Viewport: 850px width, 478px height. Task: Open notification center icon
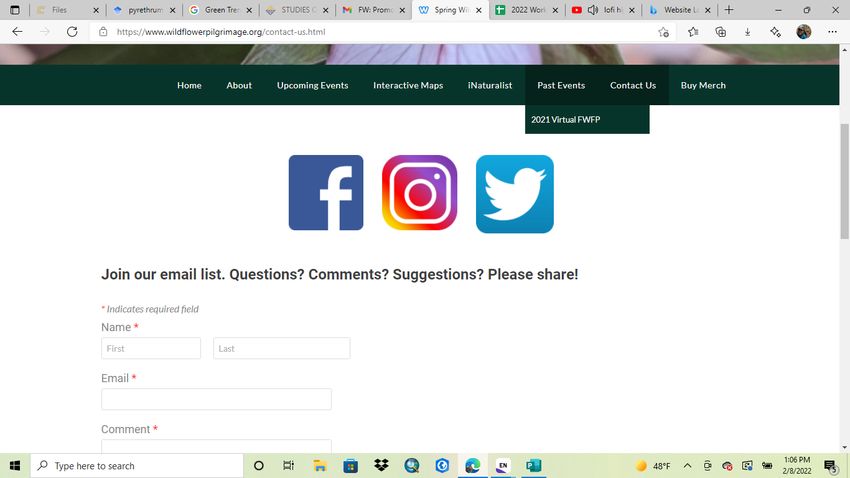tap(830, 466)
